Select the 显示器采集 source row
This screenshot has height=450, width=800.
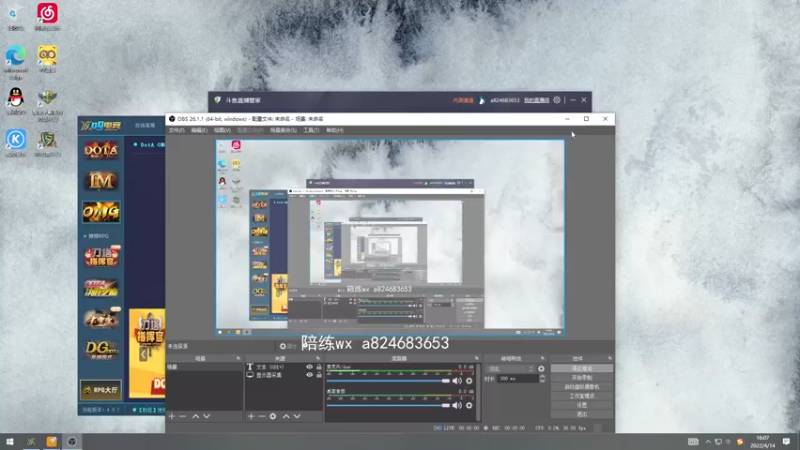[284, 375]
